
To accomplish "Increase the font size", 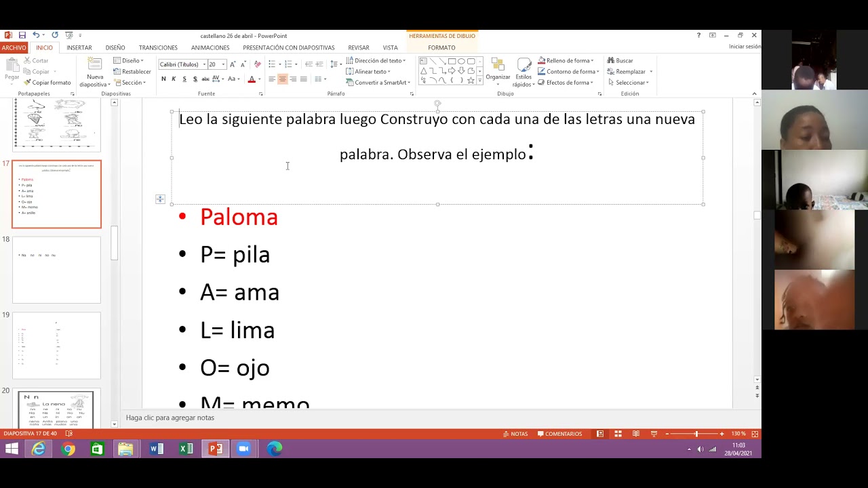I will click(x=233, y=64).
